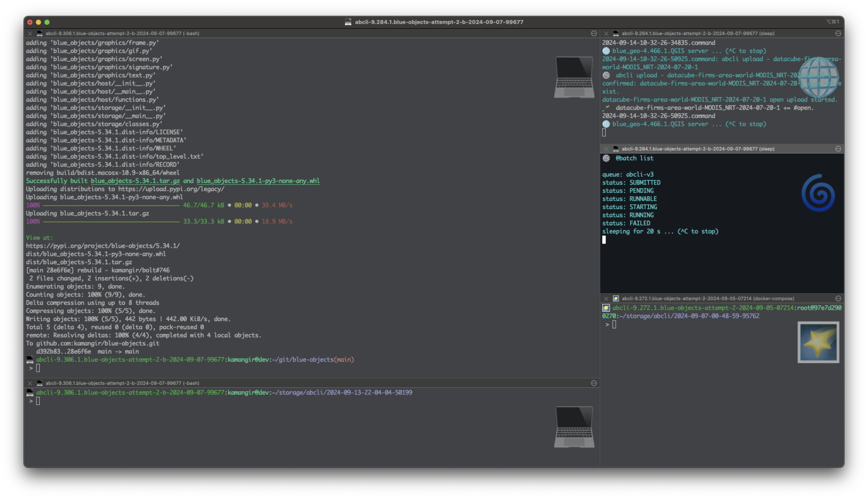Click 'Enumerating objects: 9, done.' line
868x499 pixels.
click(x=75, y=286)
